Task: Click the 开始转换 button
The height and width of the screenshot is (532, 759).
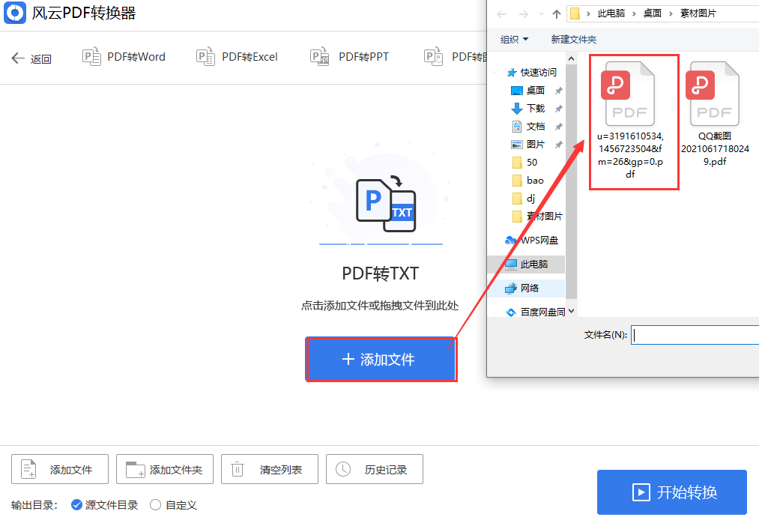Action: click(x=671, y=492)
